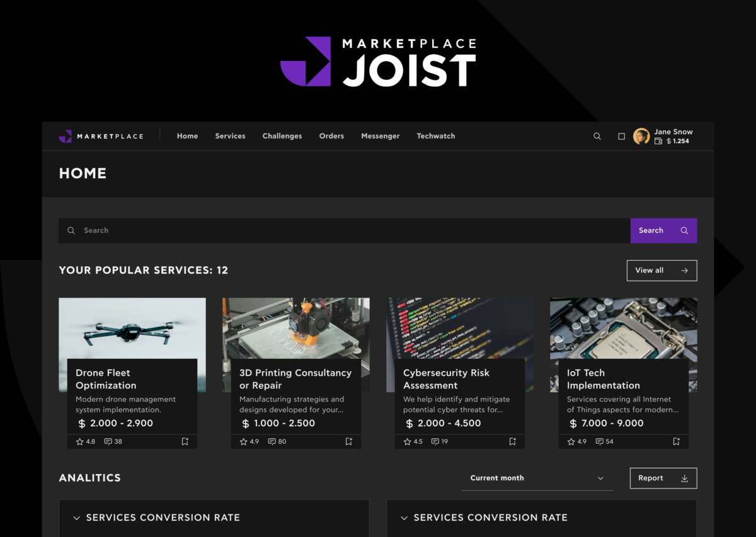
Task: Click the wallet icon showing $1.254 balance
Action: pos(660,141)
